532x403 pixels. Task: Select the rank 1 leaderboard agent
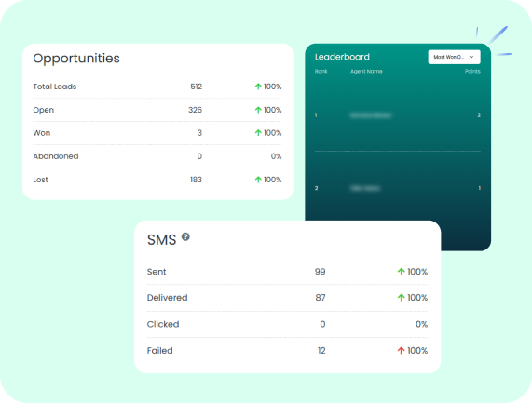pos(371,115)
